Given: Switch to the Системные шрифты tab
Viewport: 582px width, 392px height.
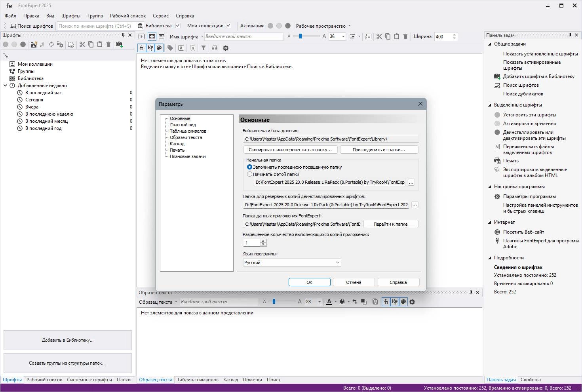Looking at the screenshot, I should [89, 380].
